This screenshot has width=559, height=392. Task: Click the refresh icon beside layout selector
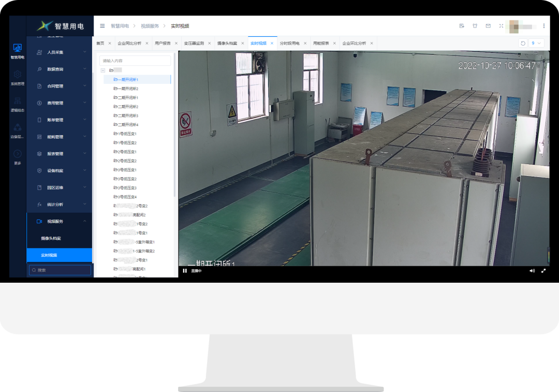pos(523,43)
